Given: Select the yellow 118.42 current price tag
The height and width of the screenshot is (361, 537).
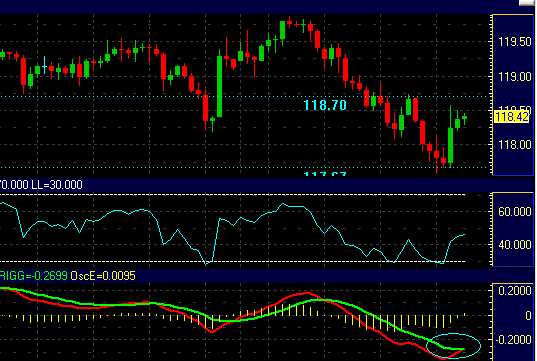Looking at the screenshot, I should pos(512,117).
